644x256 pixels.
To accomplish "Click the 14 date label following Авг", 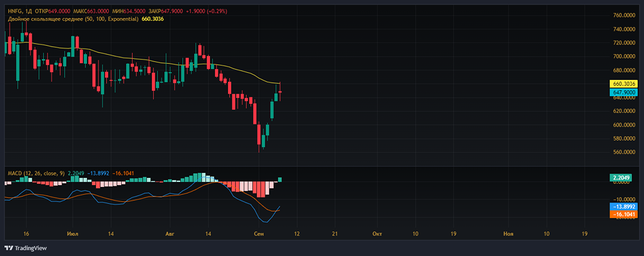I will tap(208, 233).
